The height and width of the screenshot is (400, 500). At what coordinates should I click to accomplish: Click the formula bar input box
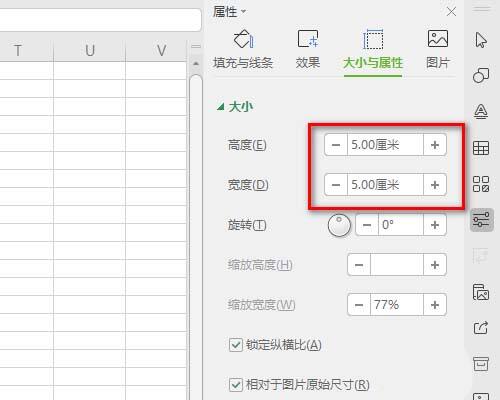pyautogui.click(x=100, y=20)
